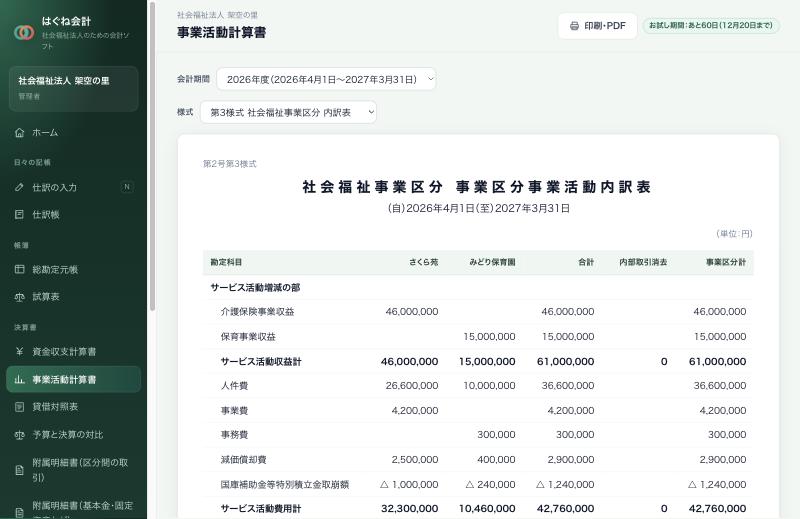Open 仕訳帳 from the sidebar
This screenshot has height=519, width=800.
[73, 215]
